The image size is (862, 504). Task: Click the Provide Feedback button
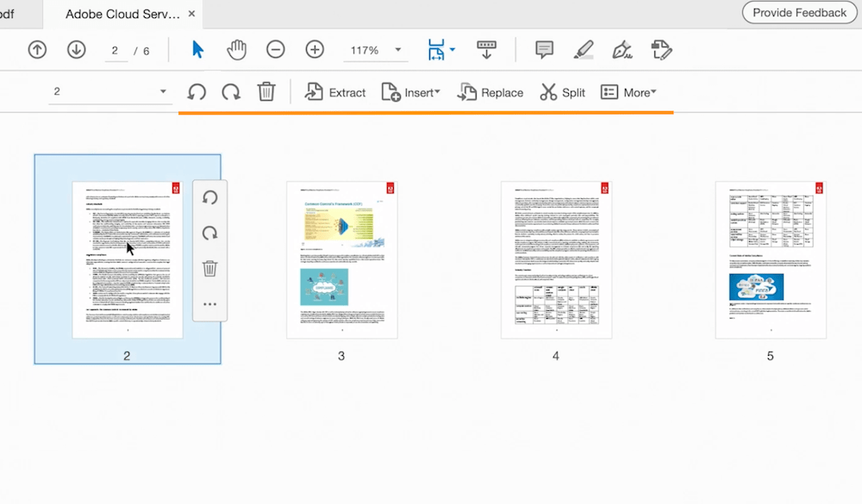(x=798, y=12)
